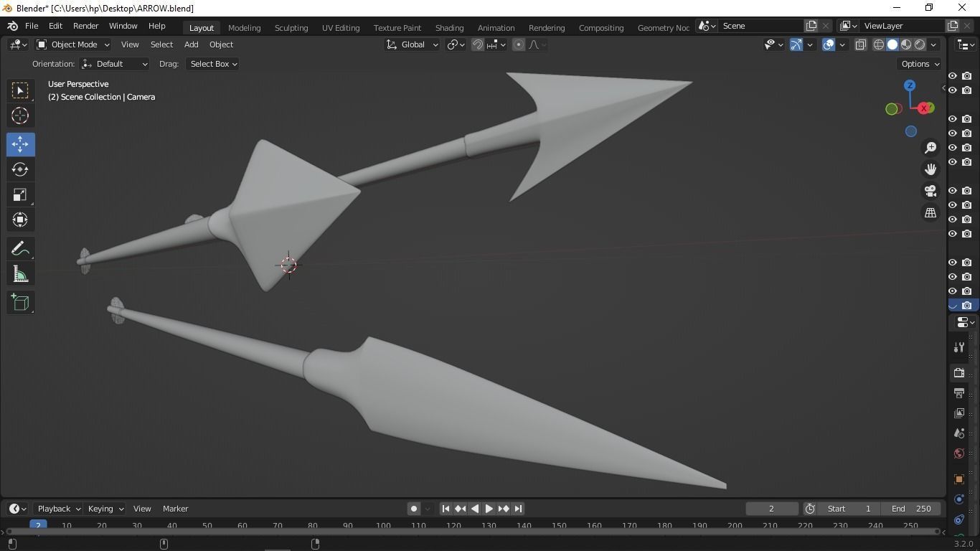Screen dimensions: 980x551
Task: Choose the Measure tool
Action: point(19,273)
